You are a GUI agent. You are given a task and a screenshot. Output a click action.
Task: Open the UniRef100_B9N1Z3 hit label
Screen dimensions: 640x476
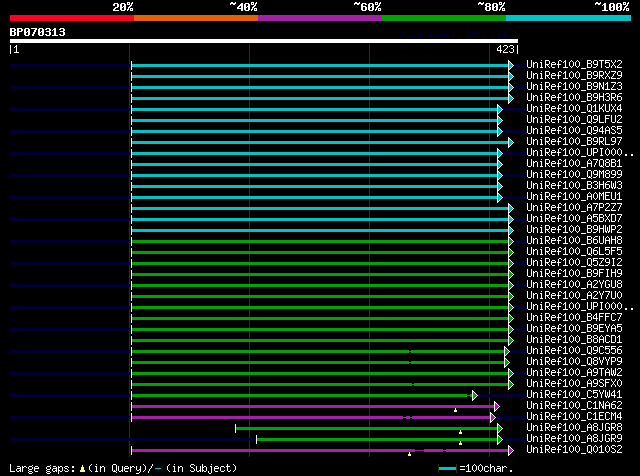point(574,87)
